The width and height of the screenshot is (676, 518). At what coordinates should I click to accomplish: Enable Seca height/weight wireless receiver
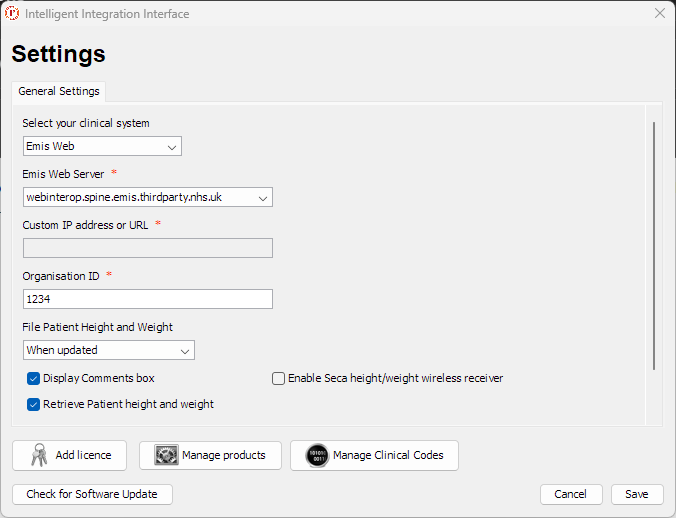[x=279, y=379]
